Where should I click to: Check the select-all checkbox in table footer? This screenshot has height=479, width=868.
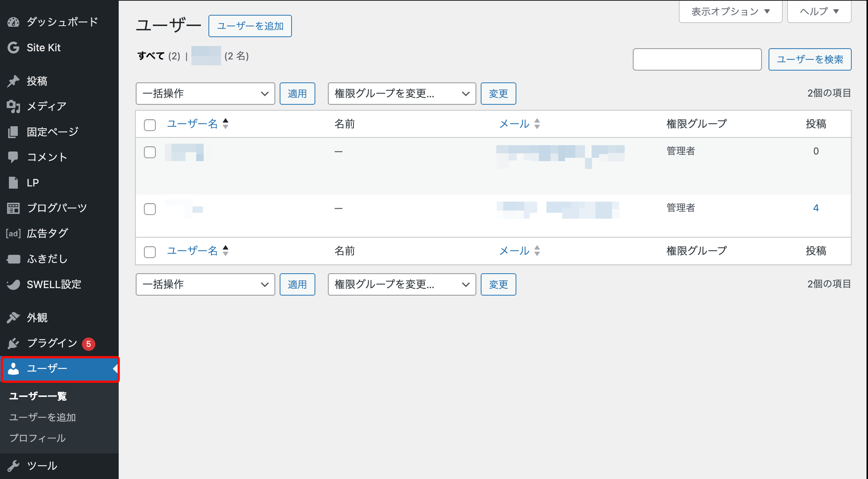pos(150,252)
